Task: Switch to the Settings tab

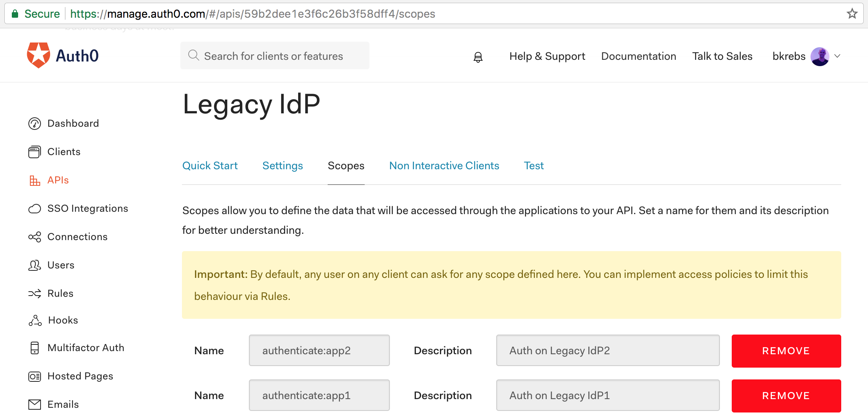Action: coord(283,166)
